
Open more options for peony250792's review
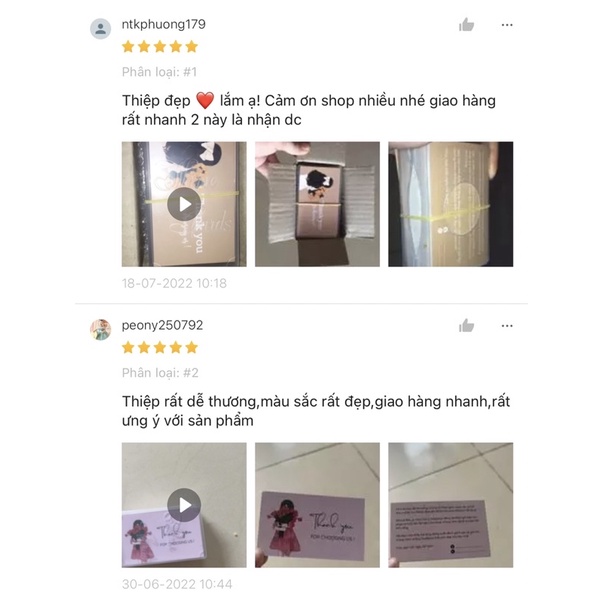(x=507, y=326)
